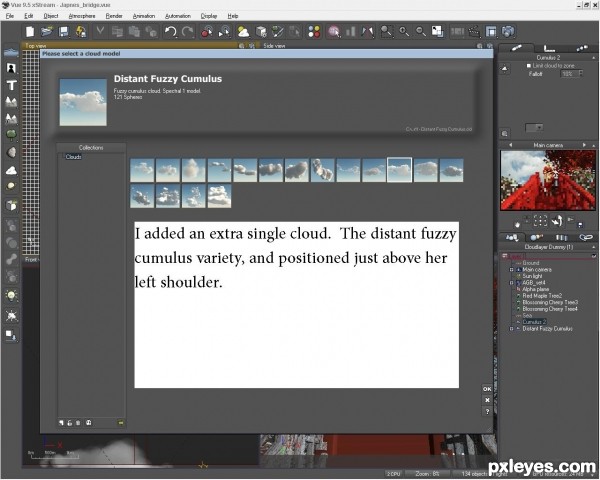The width and height of the screenshot is (600, 480).
Task: Select Alpha plane in object tree
Action: click(x=536, y=289)
